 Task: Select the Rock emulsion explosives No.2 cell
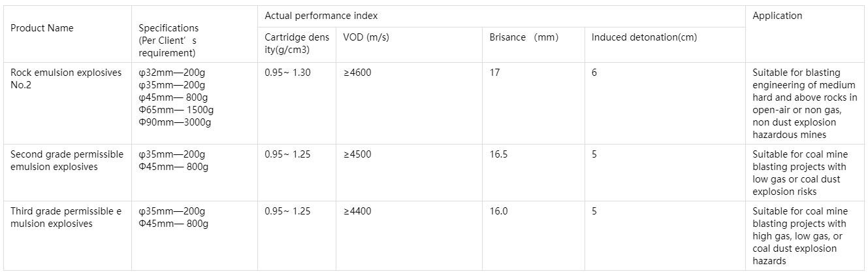(66, 78)
